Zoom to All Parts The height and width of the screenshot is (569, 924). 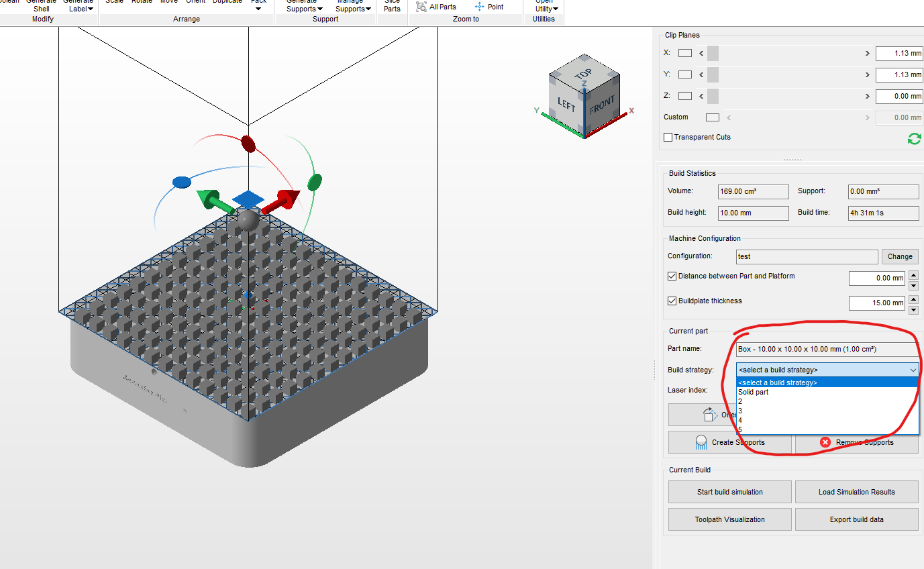coord(436,7)
